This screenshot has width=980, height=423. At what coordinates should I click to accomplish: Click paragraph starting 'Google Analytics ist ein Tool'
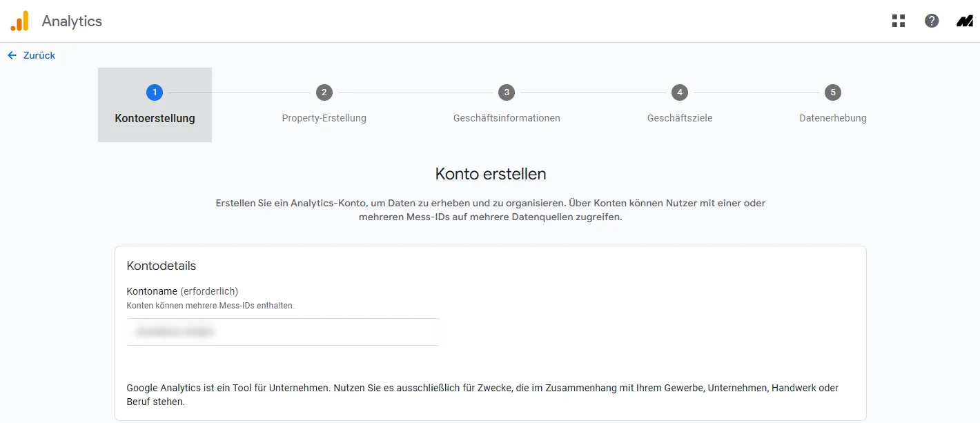(483, 395)
